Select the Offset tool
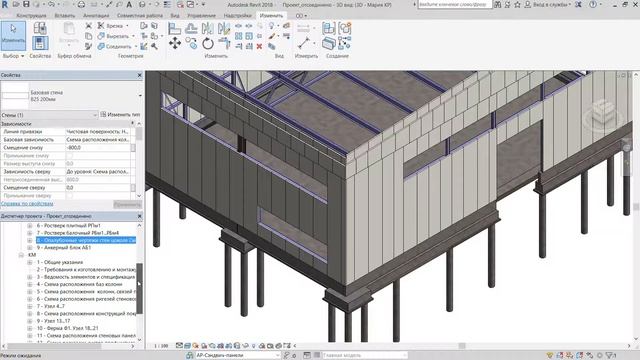Screen dimensions: 640x360 [191, 29]
